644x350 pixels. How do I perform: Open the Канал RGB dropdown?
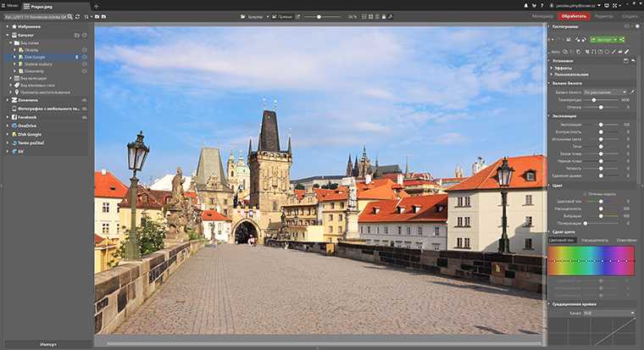[609, 313]
